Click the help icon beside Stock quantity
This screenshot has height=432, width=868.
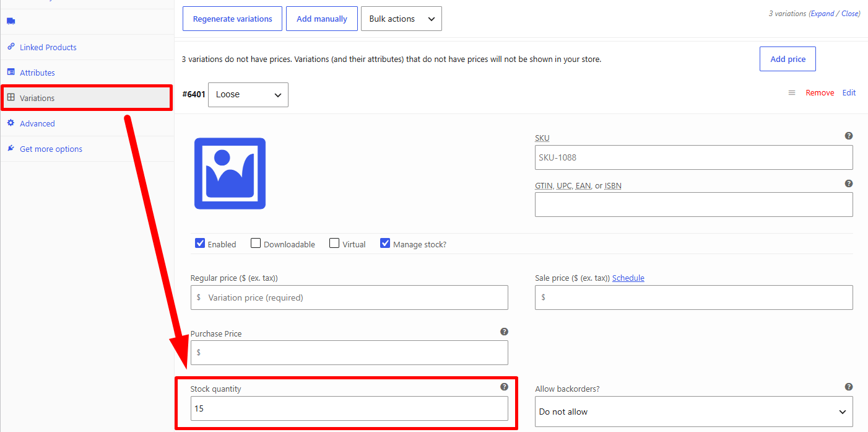504,387
